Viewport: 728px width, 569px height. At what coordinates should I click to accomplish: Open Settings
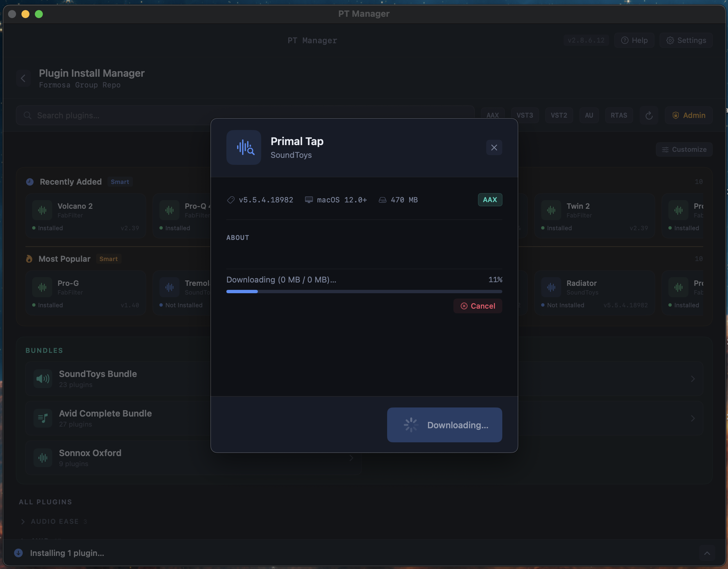(686, 40)
